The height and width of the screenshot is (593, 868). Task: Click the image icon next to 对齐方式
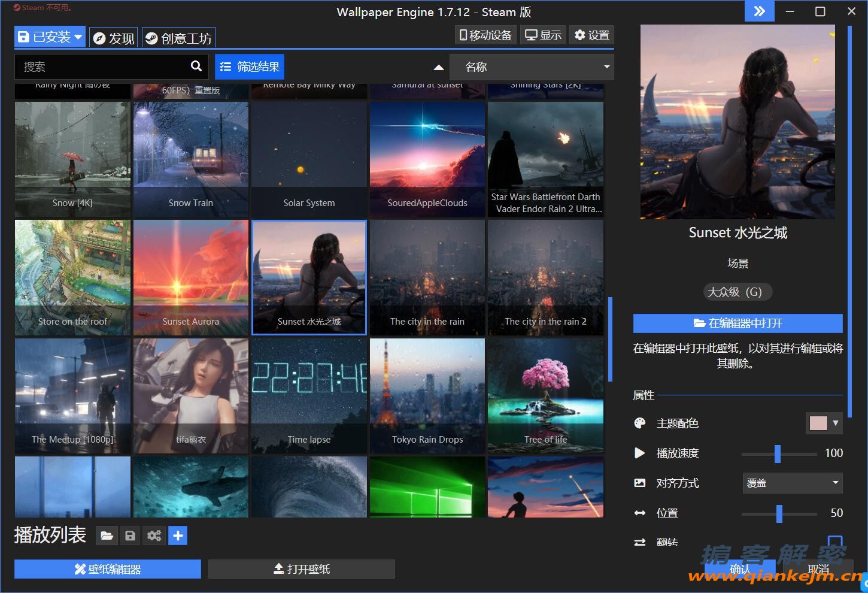pos(640,483)
